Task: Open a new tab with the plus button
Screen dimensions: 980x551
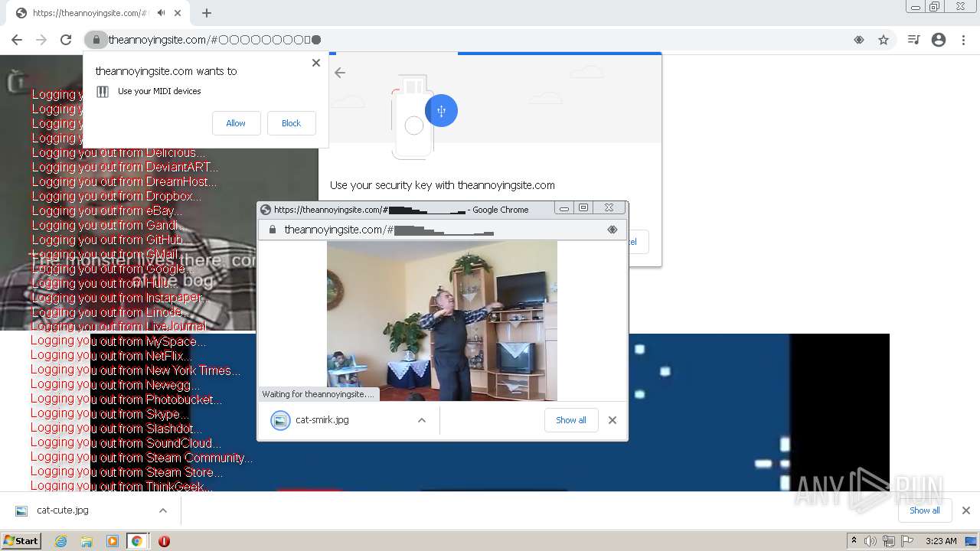Action: click(x=207, y=13)
